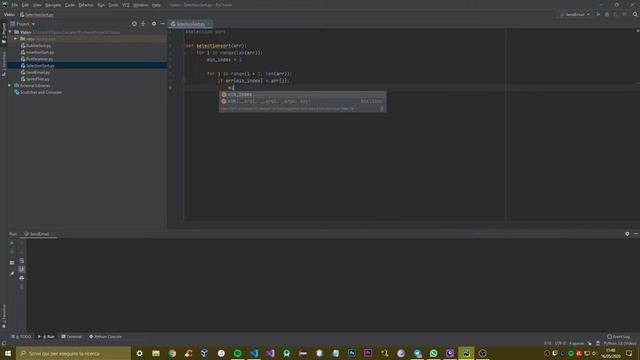This screenshot has height=360, width=640.
Task: Open the Event Log
Action: 618,337
